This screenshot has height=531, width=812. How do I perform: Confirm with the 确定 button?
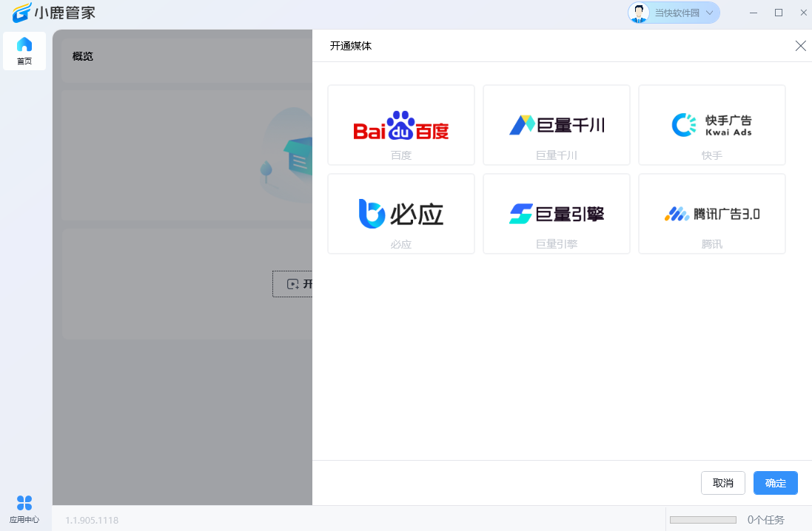[x=775, y=483]
